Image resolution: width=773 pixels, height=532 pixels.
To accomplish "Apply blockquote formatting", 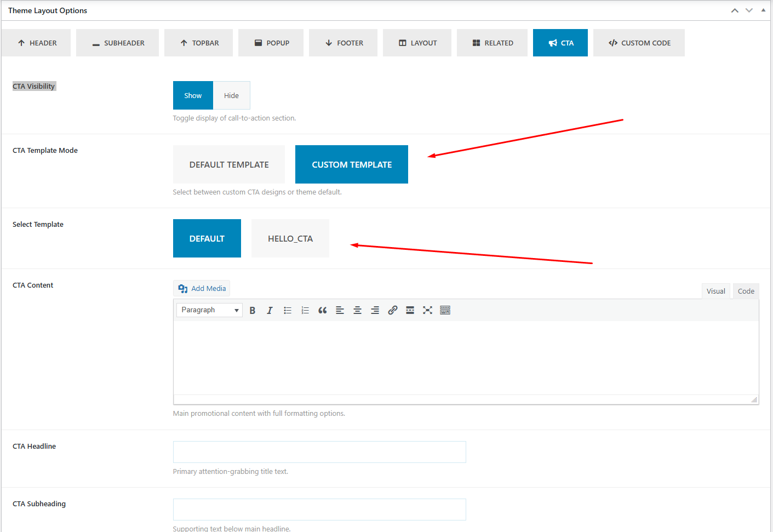I will coord(323,310).
